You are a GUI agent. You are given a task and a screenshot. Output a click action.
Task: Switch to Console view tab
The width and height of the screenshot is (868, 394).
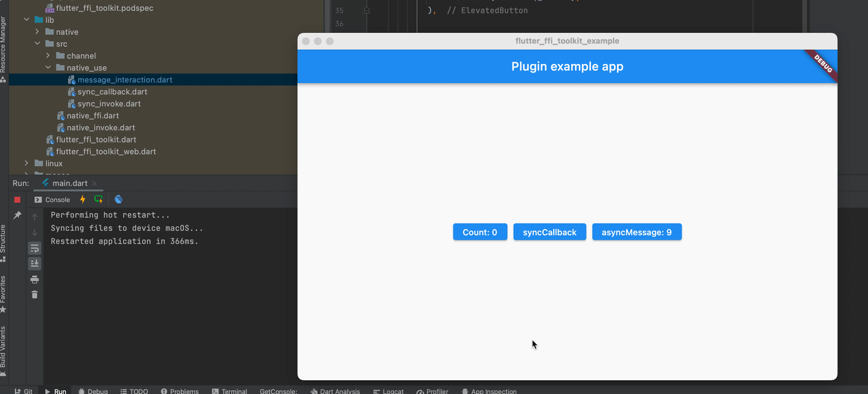53,200
